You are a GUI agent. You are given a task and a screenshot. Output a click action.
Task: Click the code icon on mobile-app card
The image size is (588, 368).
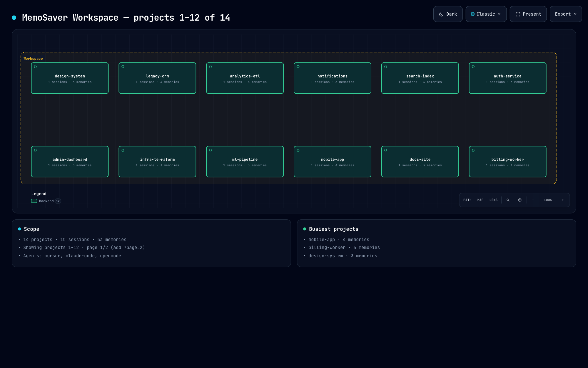[x=298, y=150]
